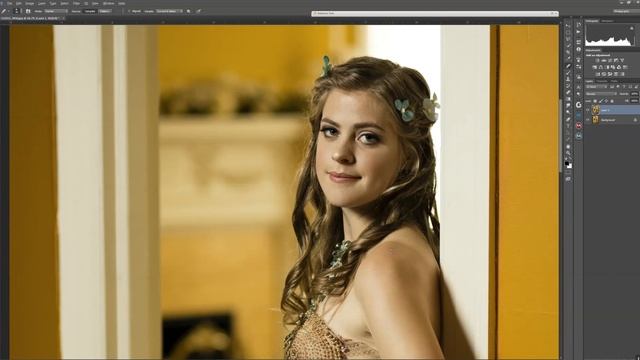This screenshot has width=640, height=360.
Task: Toggle lock image pixels
Action: [601, 101]
